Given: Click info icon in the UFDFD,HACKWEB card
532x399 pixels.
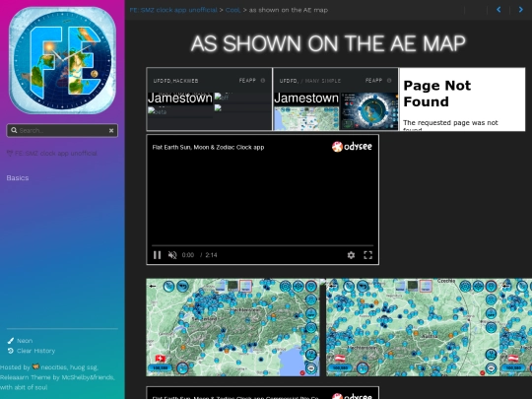Looking at the screenshot, I should click(263, 81).
